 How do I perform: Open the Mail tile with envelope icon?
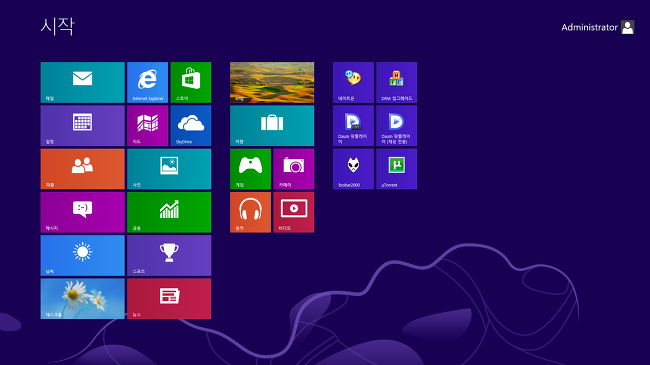tap(82, 82)
